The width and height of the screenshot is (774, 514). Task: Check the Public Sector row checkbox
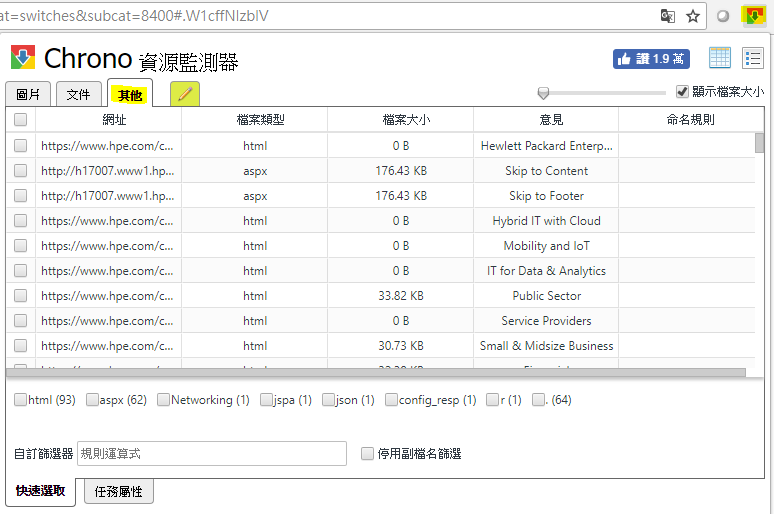point(21,295)
